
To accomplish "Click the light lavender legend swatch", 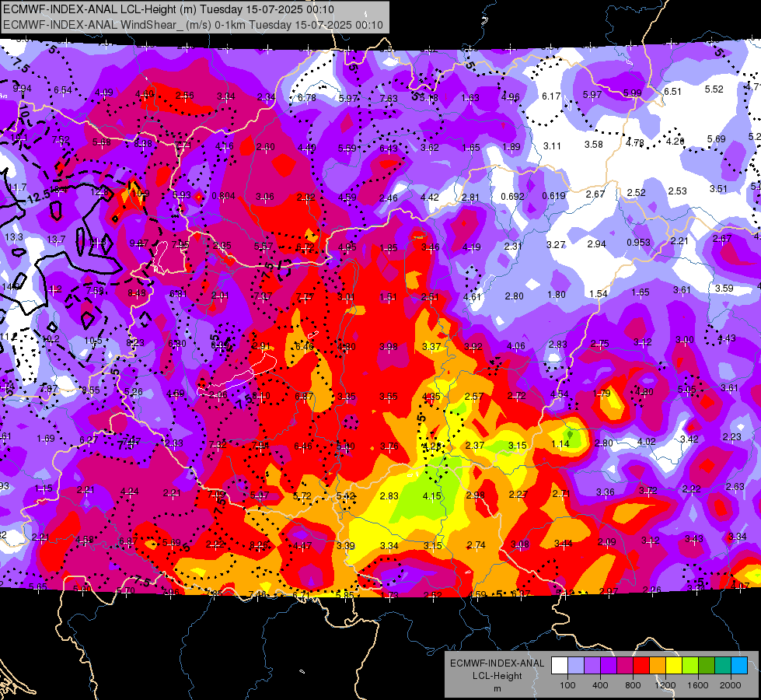I will pos(576,666).
